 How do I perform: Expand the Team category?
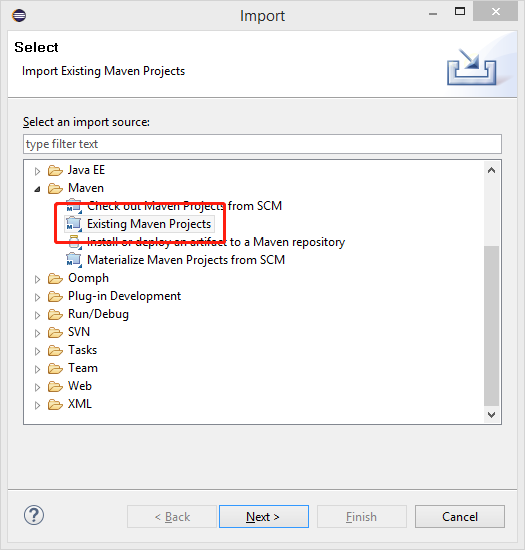37,369
